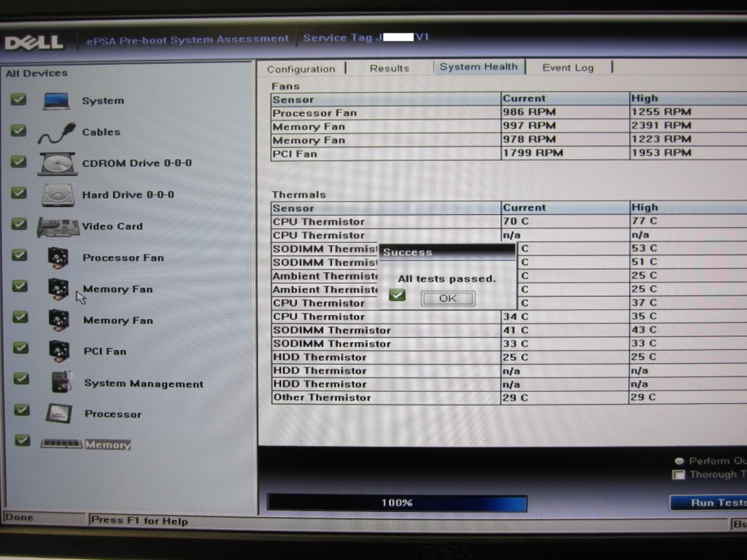Toggle the CDROM Drive 0-0-0 checkbox
This screenshot has width=747, height=560.
click(18, 162)
